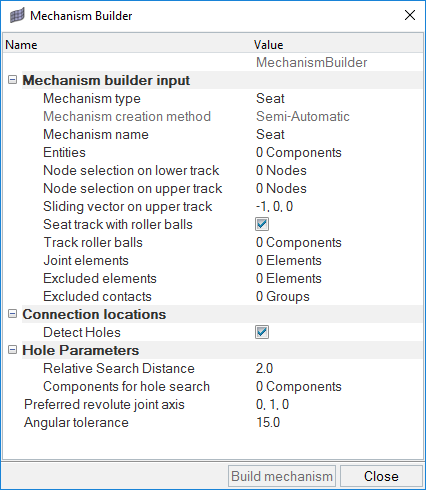Edit the Angular tolerance value 15.0
The height and width of the screenshot is (490, 426).
click(x=338, y=422)
